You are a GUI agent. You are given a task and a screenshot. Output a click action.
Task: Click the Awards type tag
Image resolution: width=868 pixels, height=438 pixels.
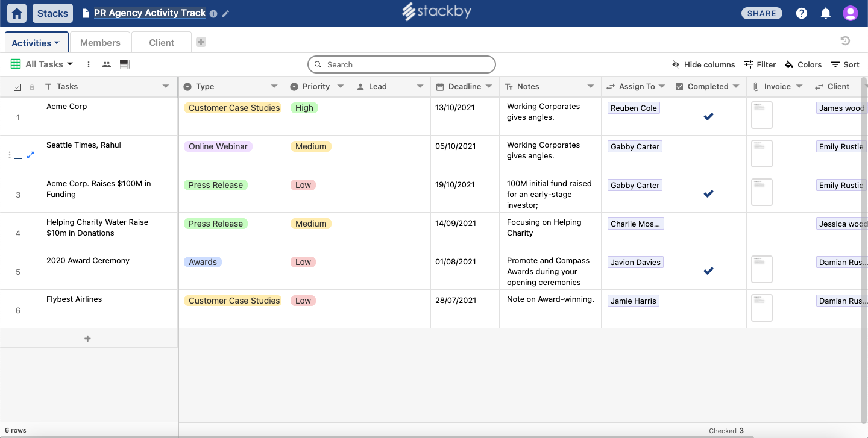[x=203, y=262]
